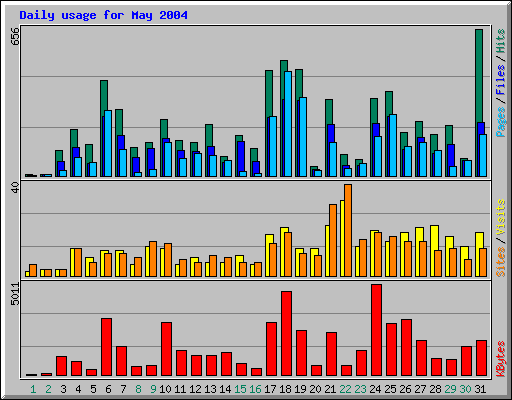The image size is (512, 400).
Task: Click the day 16 label on the x-axis
Action: (255, 389)
